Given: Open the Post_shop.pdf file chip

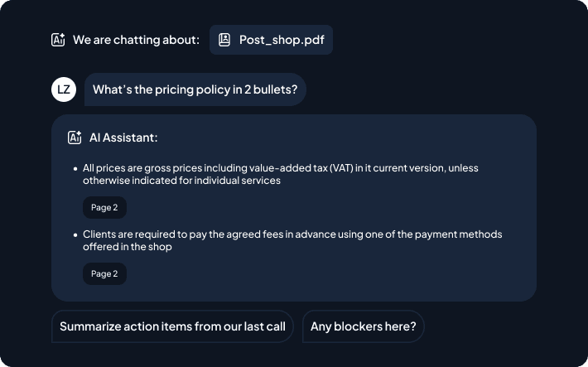Looking at the screenshot, I should (x=271, y=40).
